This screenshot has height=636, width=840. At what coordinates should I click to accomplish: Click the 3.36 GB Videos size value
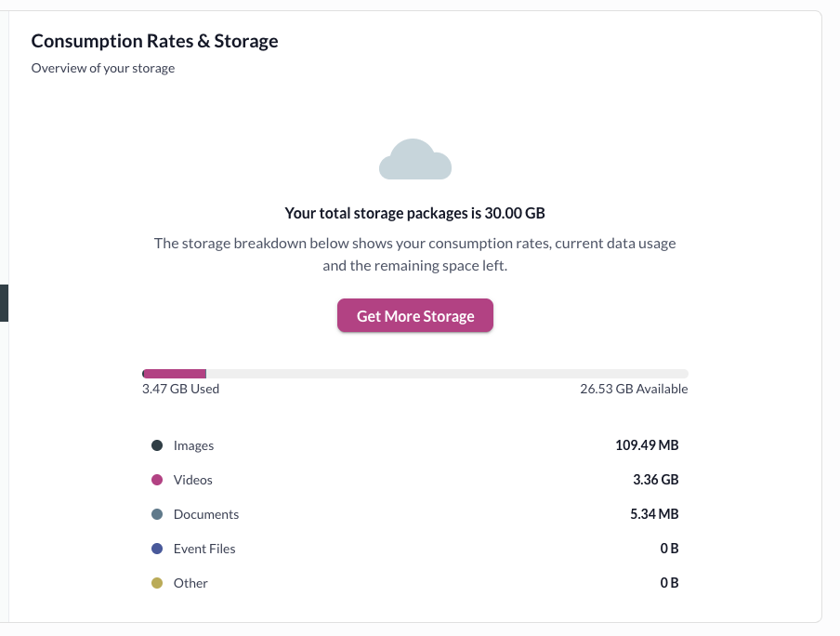click(655, 481)
